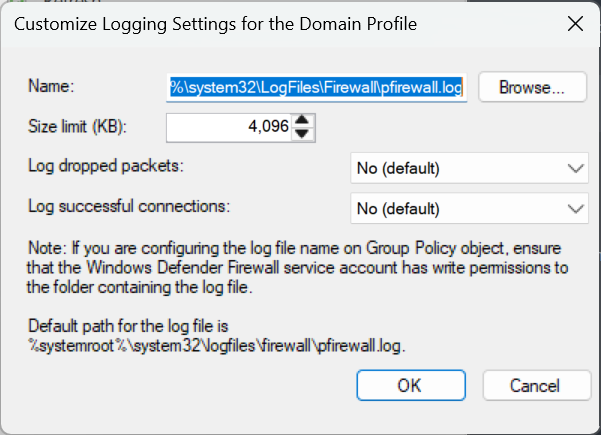Confirm settings with the OK button
Viewport: 601px width, 435px height.
click(411, 386)
